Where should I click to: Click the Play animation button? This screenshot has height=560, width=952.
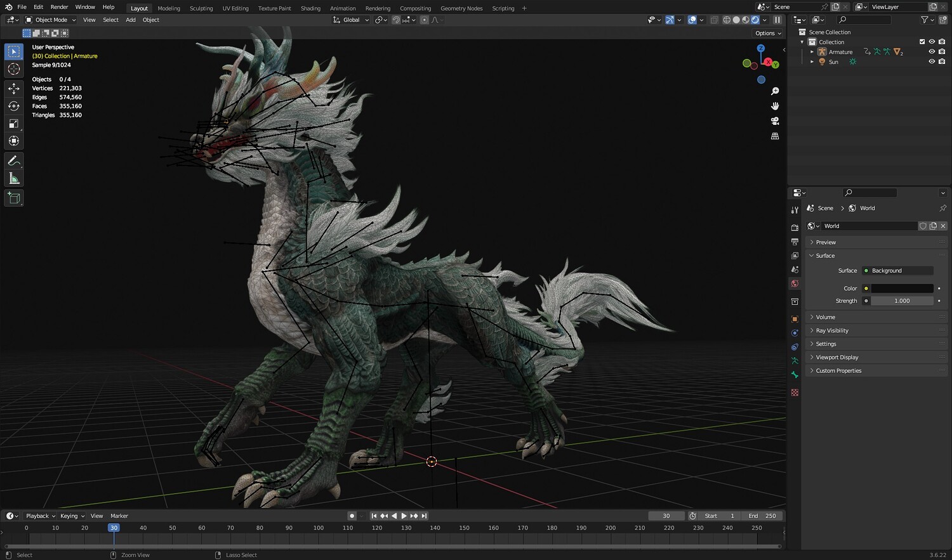[404, 516]
